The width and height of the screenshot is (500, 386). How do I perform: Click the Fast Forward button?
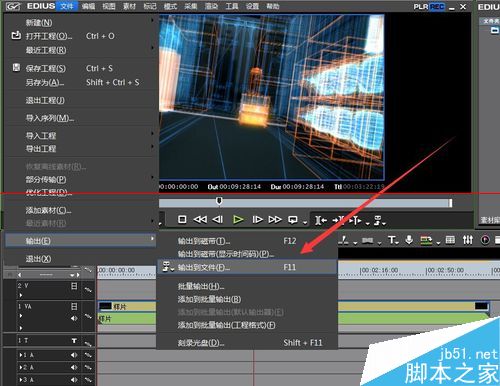coord(275,219)
